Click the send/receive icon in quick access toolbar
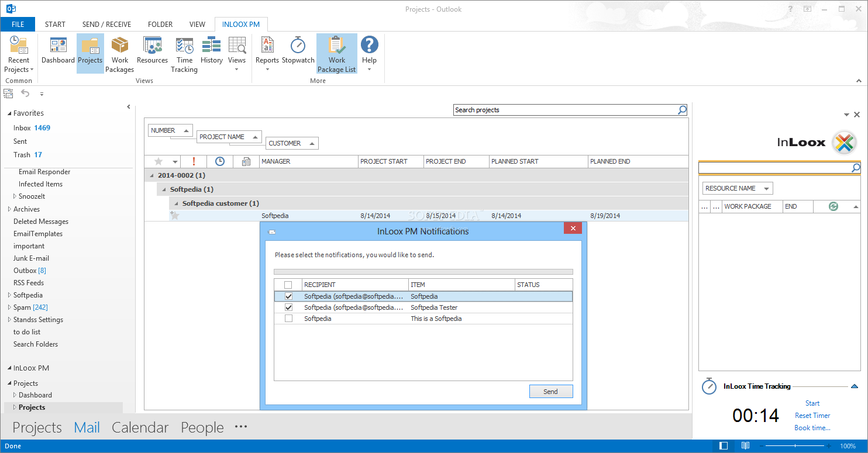The width and height of the screenshot is (868, 453). click(8, 93)
